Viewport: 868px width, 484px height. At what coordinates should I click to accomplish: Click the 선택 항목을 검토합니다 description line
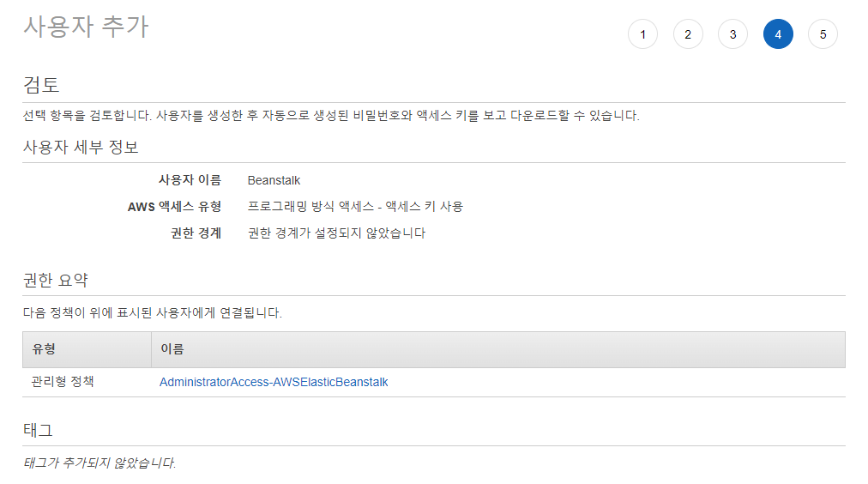coord(331,116)
